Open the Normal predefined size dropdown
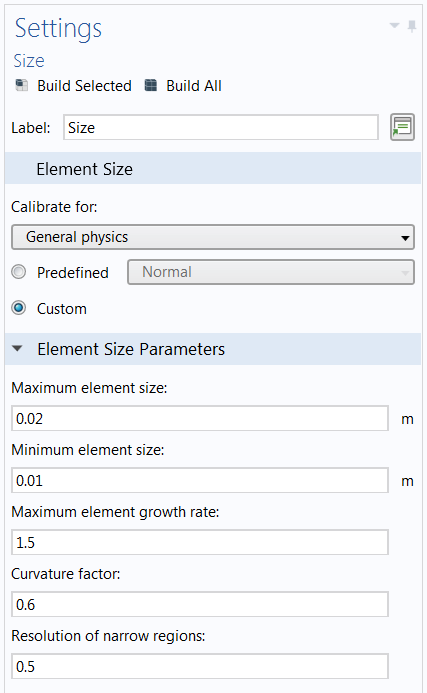The image size is (427, 693). pyautogui.click(x=271, y=272)
